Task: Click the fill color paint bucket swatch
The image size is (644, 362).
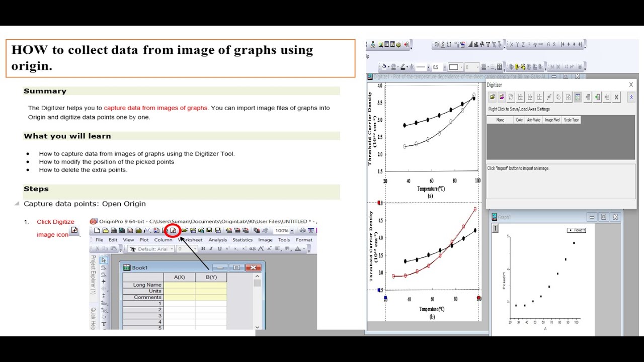Action: tap(384, 66)
